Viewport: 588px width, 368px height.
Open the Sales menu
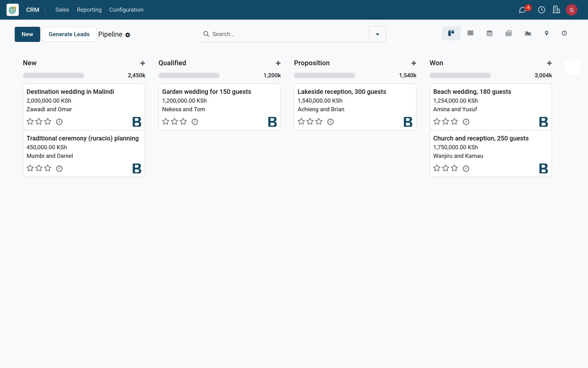(x=62, y=10)
